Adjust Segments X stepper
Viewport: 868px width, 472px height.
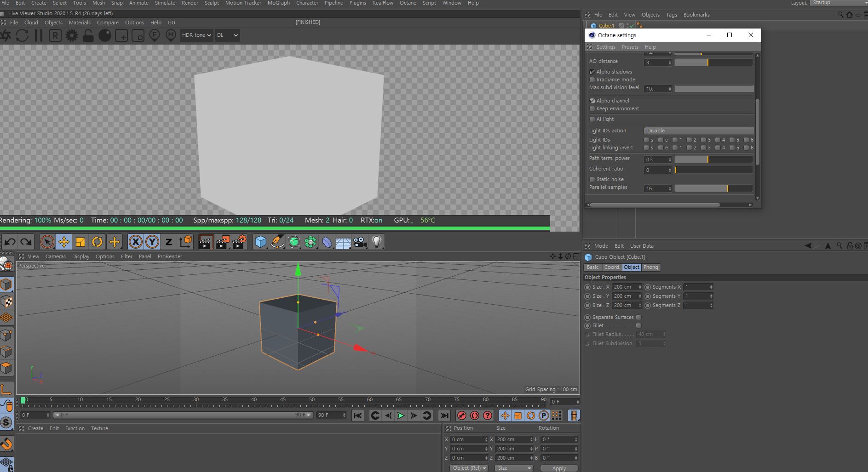coord(711,287)
